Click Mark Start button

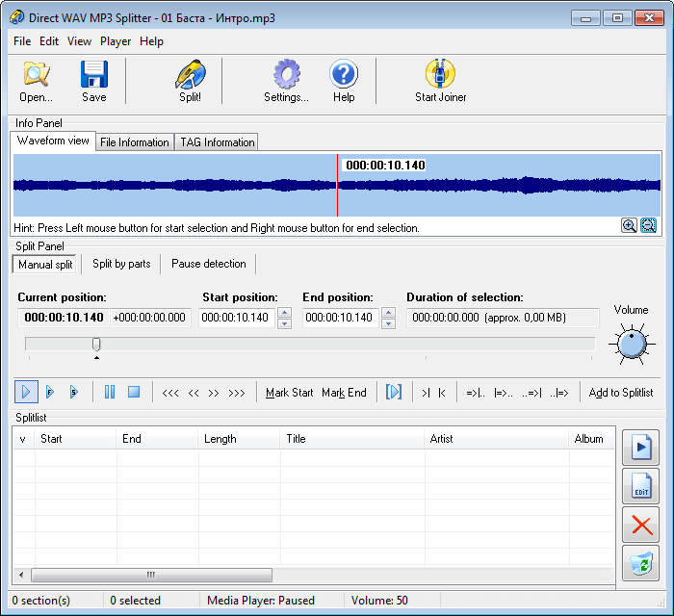[x=289, y=393]
